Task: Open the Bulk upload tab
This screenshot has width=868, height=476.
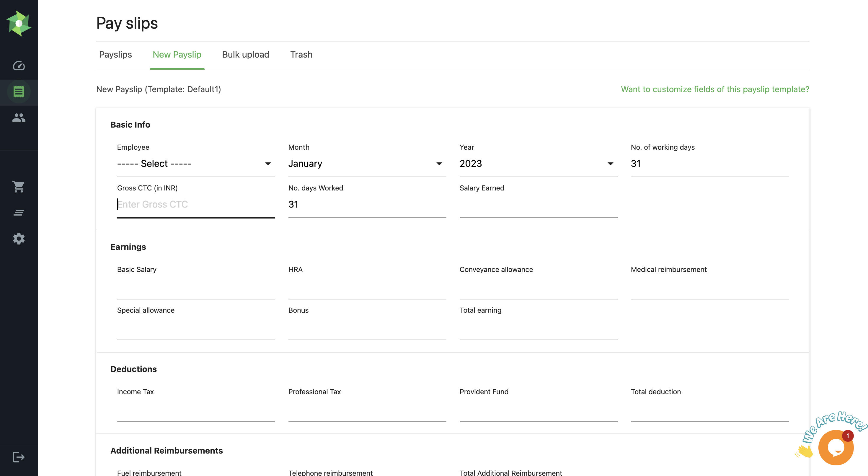Action: (x=246, y=55)
